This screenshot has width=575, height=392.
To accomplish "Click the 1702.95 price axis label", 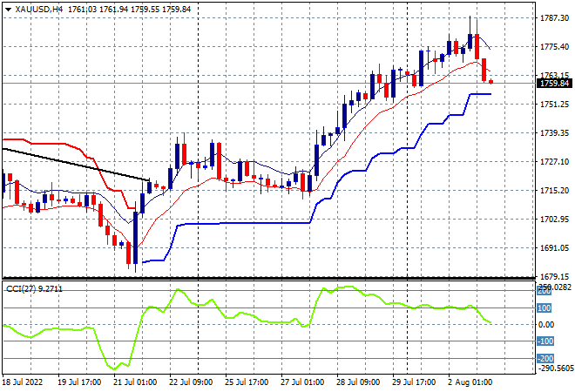I will pos(554,220).
